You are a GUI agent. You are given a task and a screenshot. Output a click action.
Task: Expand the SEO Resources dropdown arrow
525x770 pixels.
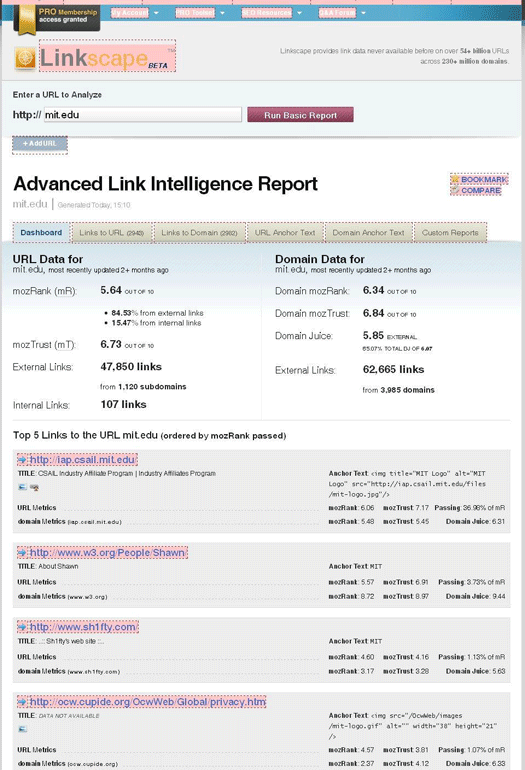300,13
